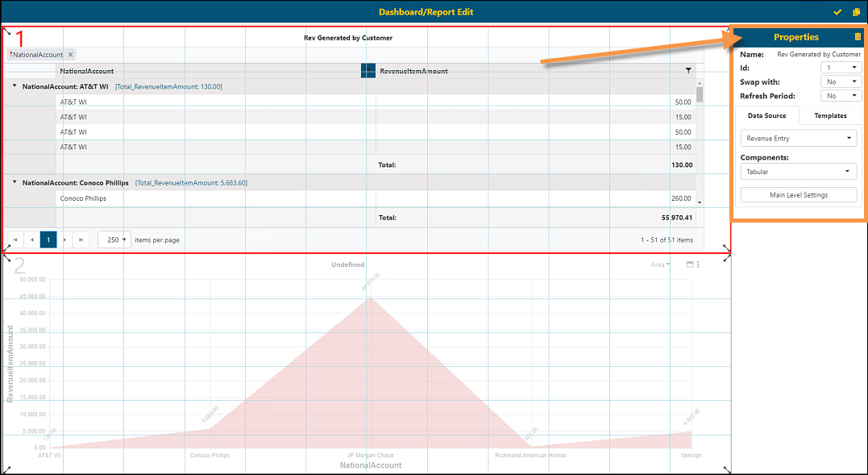Click the grid icon beside RevenueItemAmount header
Screen dimensions: 868x475
coord(368,71)
